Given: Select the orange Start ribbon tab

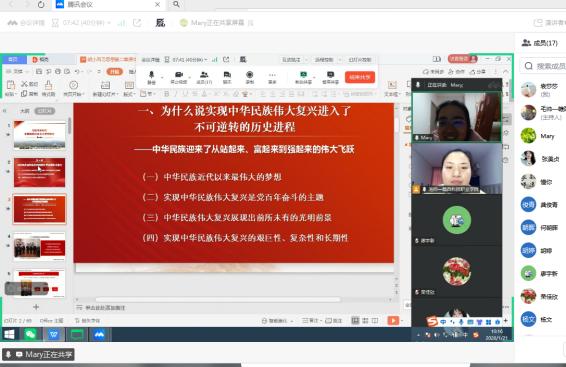Looking at the screenshot, I should 114,71.
